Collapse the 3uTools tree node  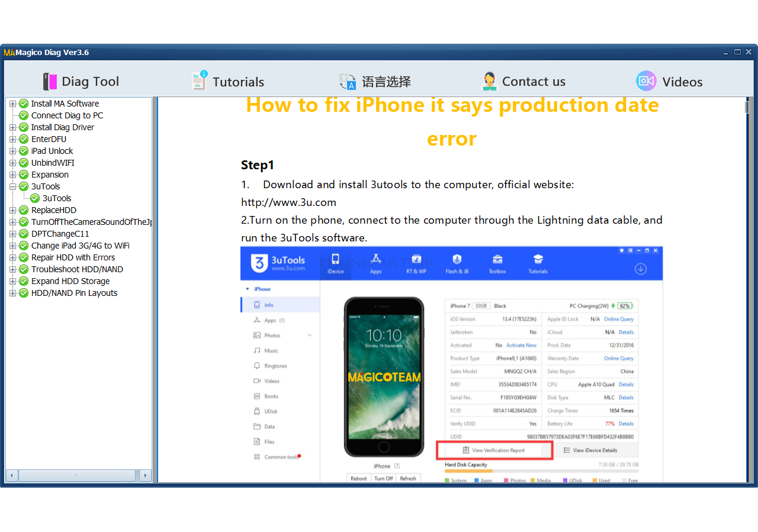tap(12, 186)
